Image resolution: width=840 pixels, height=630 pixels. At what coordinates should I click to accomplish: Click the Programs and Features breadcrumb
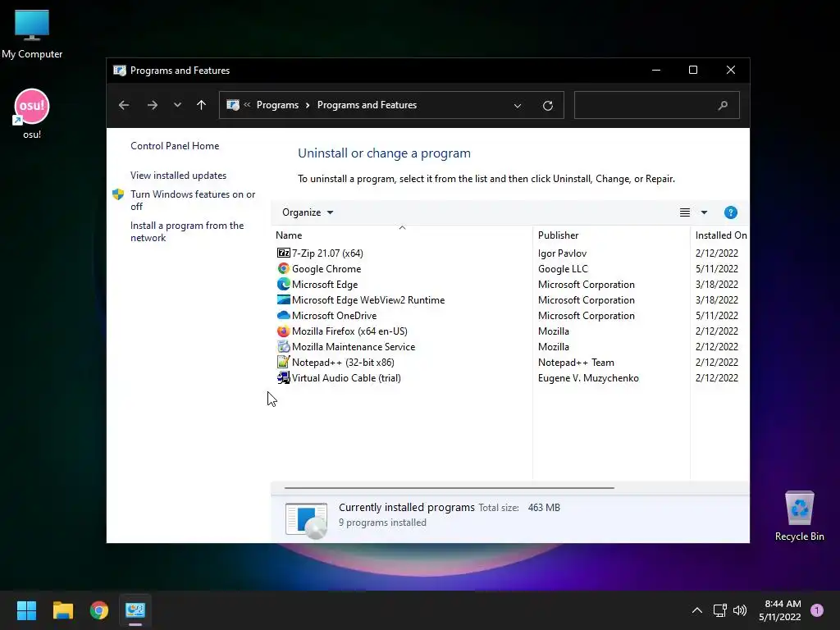click(x=367, y=105)
